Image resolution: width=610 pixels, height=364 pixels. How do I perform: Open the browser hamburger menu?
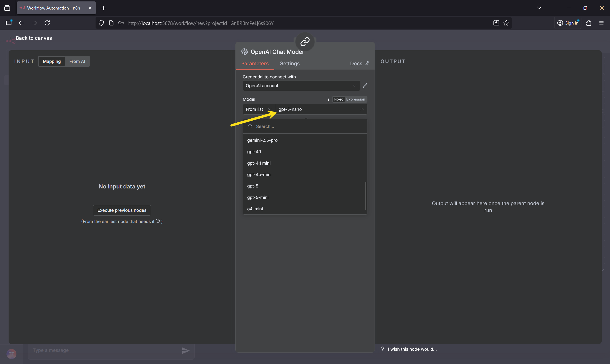coord(601,23)
